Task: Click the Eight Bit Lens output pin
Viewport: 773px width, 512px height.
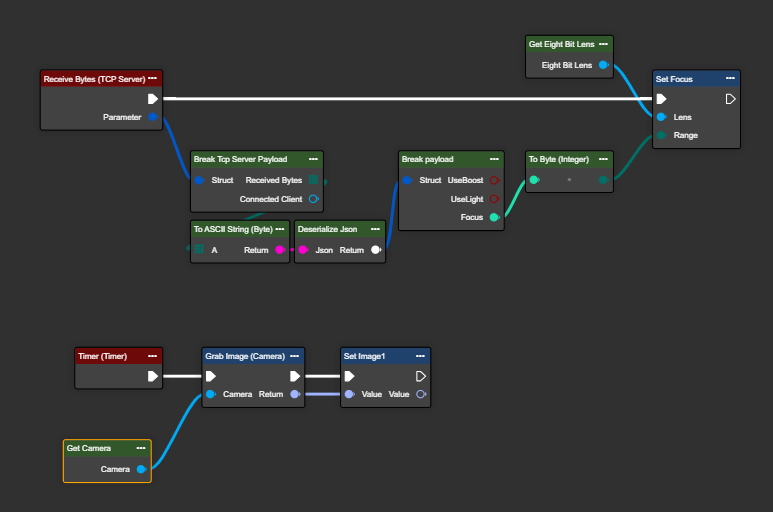Action: coord(603,65)
